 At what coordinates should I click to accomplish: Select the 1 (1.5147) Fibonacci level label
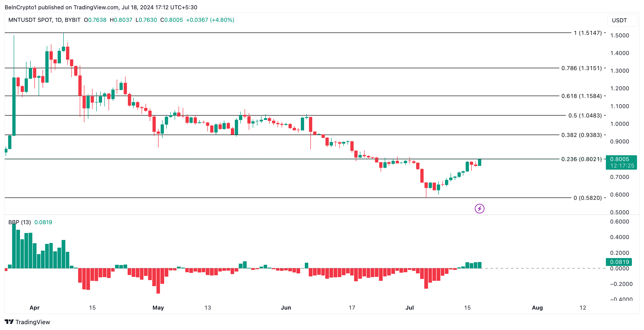588,33
